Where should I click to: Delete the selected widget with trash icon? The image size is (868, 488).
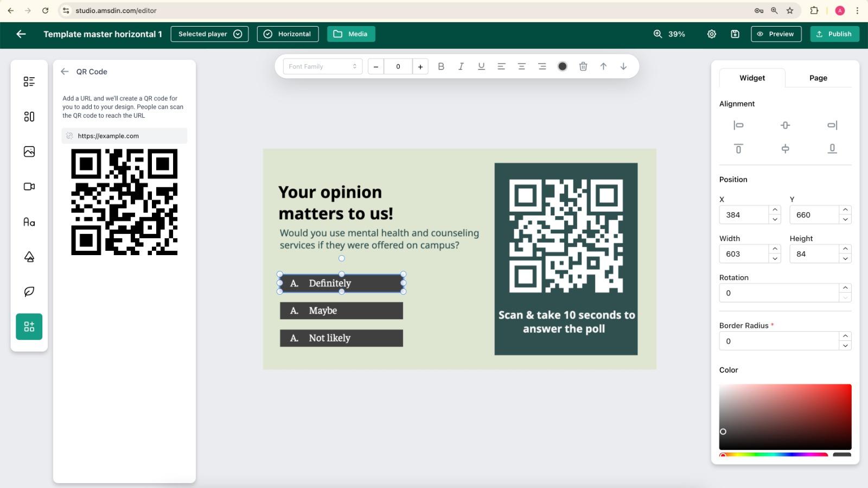point(583,66)
